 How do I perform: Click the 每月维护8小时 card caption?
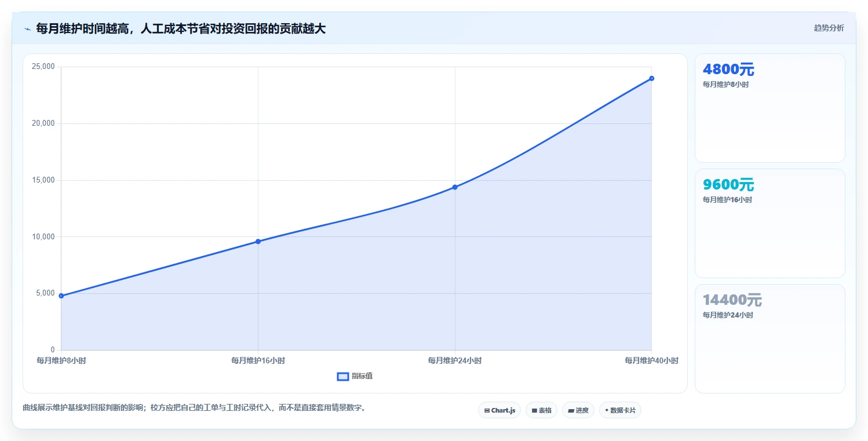(x=725, y=85)
